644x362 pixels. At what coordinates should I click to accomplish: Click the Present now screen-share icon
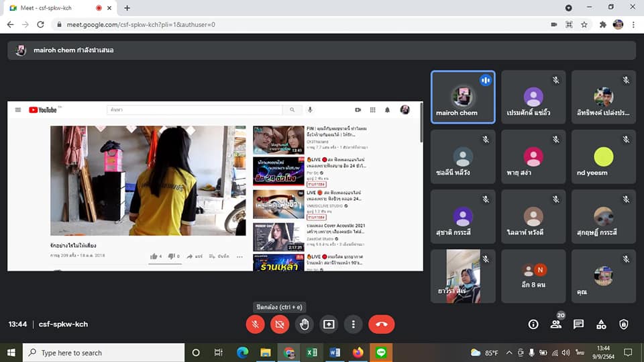click(329, 324)
